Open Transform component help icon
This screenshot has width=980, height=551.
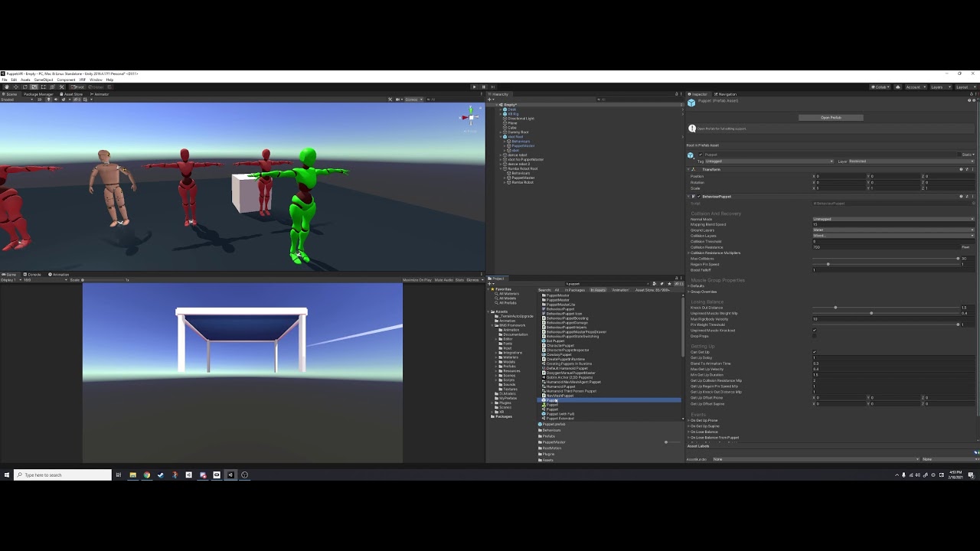click(961, 169)
